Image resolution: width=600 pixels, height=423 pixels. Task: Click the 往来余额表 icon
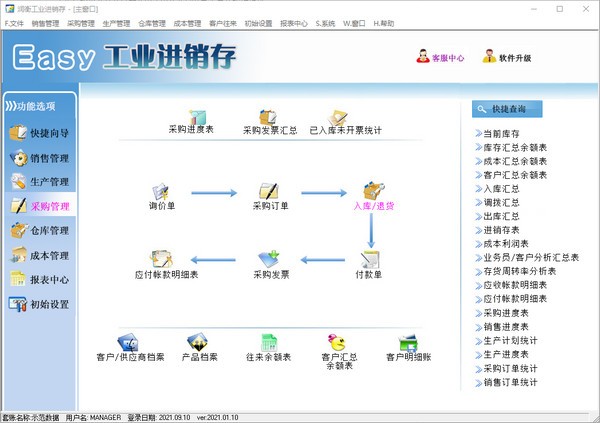(x=268, y=343)
